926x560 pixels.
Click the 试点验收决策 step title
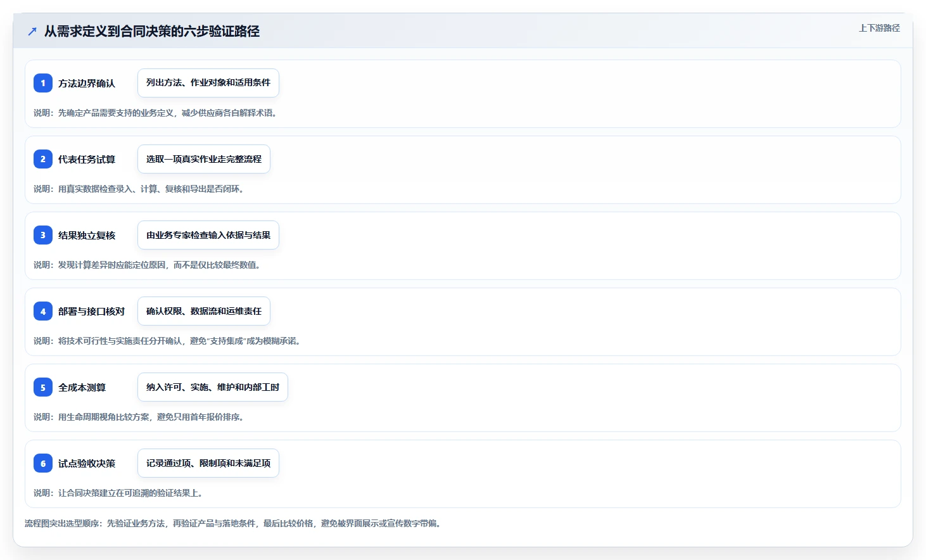coord(87,463)
